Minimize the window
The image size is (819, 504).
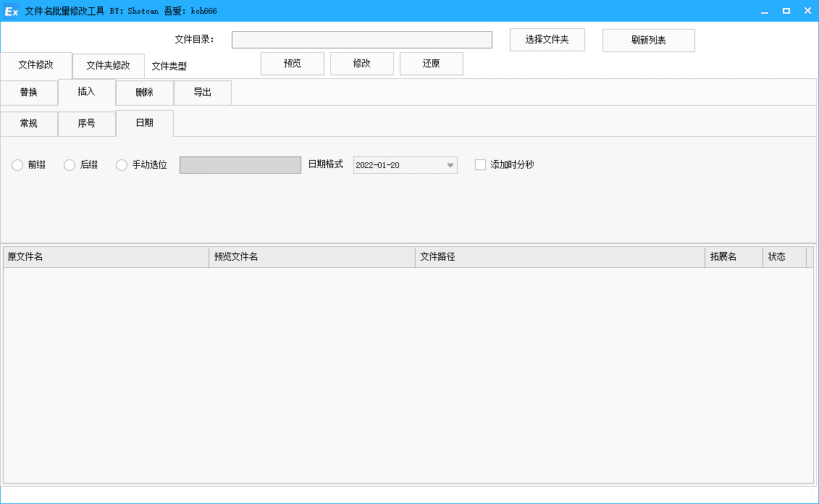coord(765,11)
